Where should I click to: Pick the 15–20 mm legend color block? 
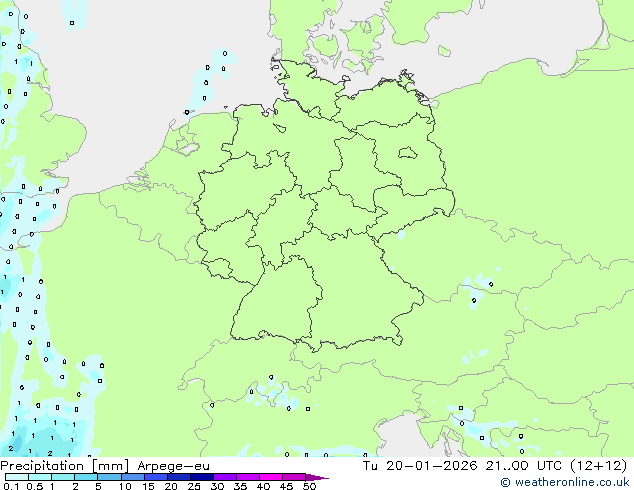coord(155,477)
